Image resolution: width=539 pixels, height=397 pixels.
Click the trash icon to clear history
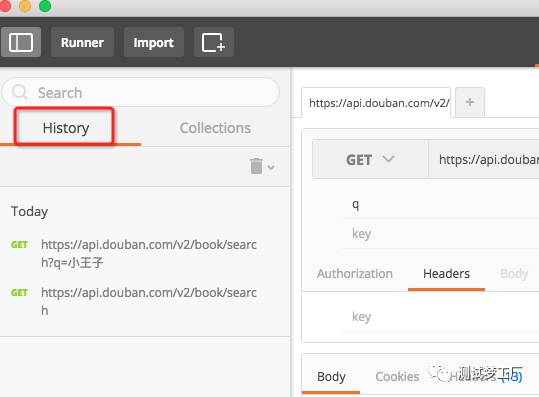coord(256,166)
